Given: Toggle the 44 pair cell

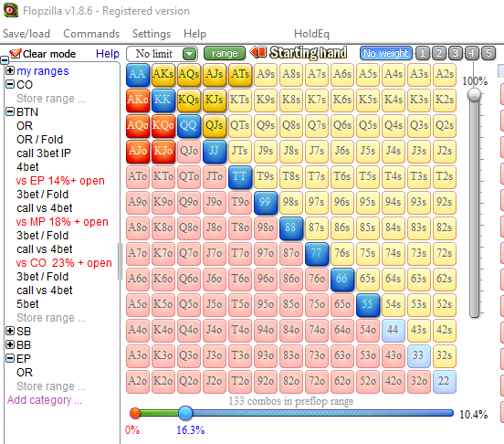Looking at the screenshot, I should (x=394, y=330).
